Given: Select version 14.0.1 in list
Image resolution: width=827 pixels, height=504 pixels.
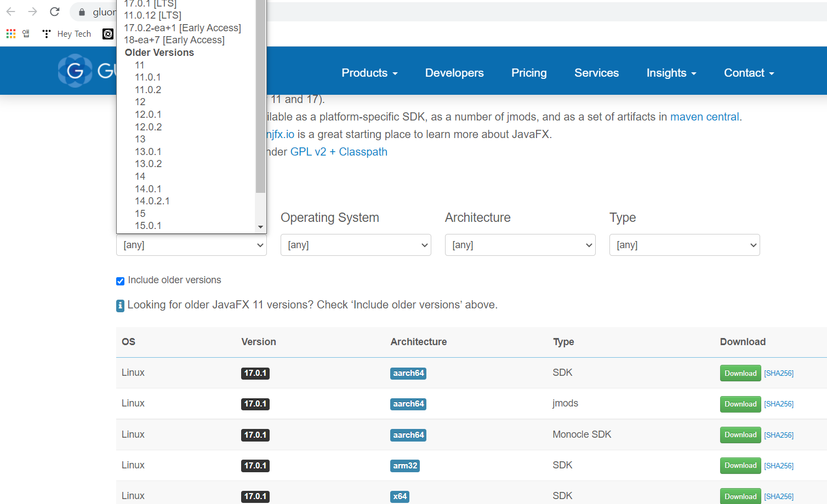Looking at the screenshot, I should (186, 189).
